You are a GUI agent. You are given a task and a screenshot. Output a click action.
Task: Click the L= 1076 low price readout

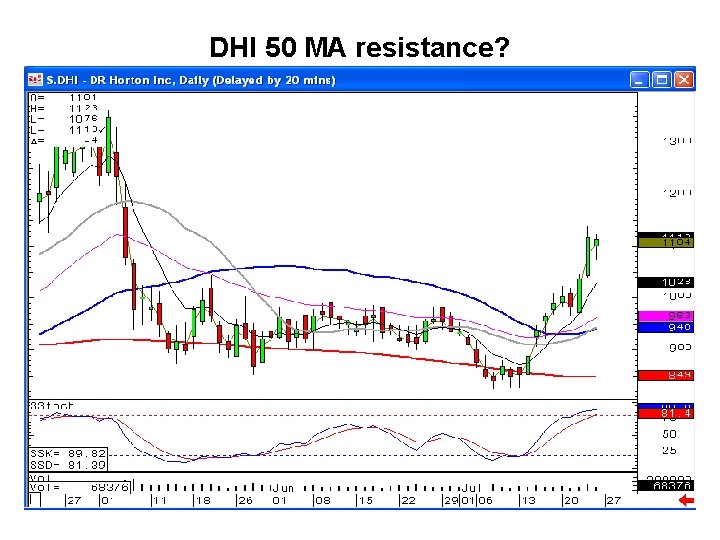coord(64,119)
